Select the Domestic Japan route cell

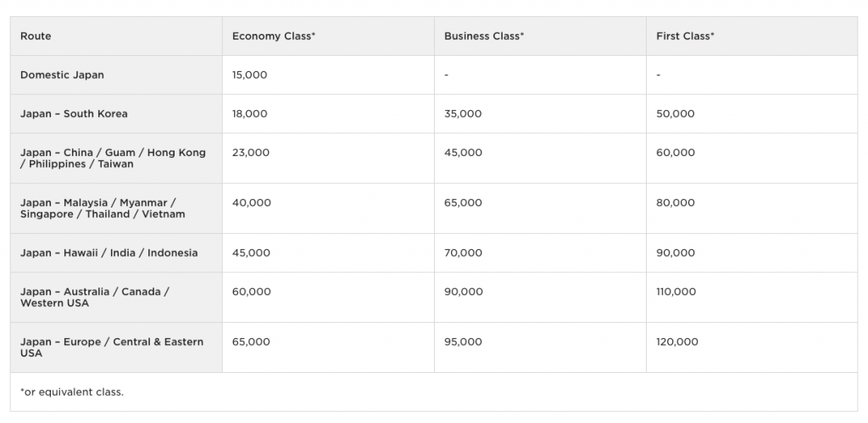[x=62, y=75]
